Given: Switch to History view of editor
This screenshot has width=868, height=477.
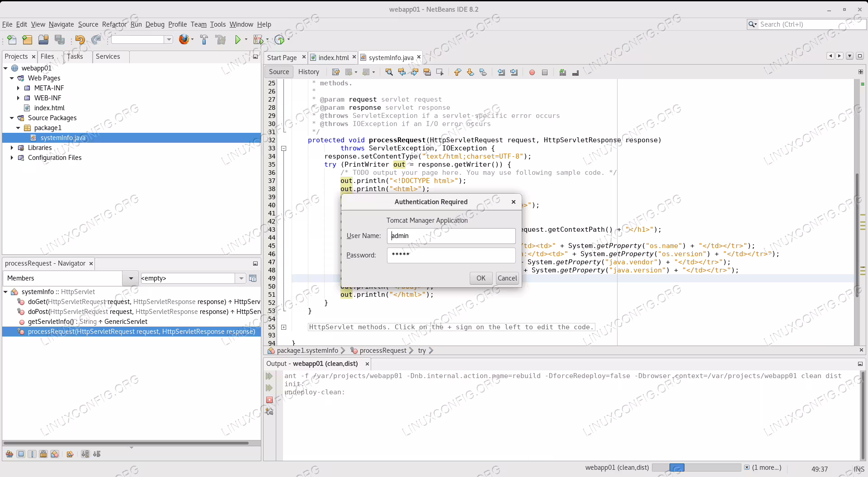Looking at the screenshot, I should pos(309,72).
